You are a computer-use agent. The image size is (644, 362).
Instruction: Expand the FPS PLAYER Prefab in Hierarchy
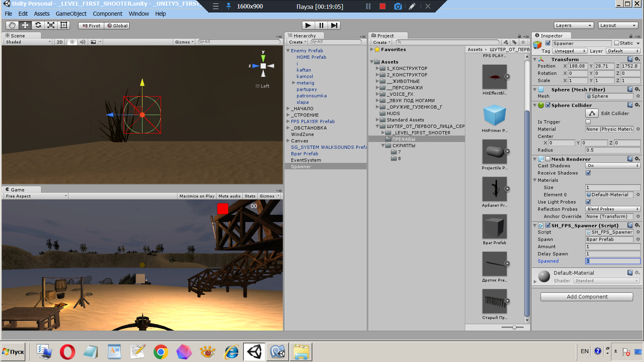(288, 121)
